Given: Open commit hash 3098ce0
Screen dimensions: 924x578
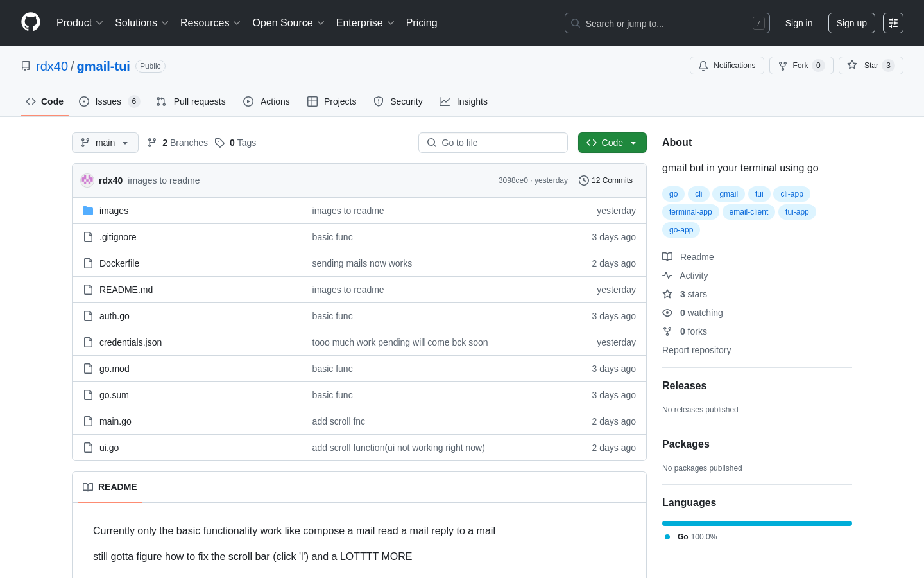Looking at the screenshot, I should [x=513, y=180].
